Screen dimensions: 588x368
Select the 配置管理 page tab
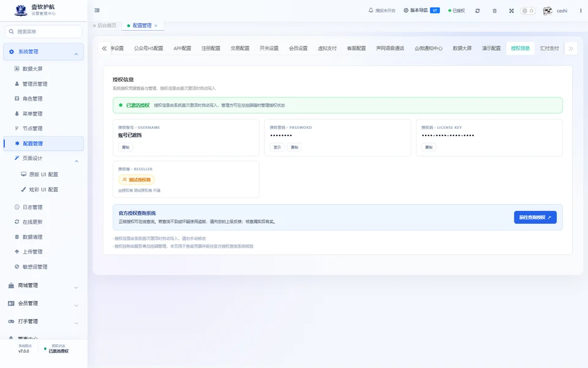pyautogui.click(x=142, y=26)
